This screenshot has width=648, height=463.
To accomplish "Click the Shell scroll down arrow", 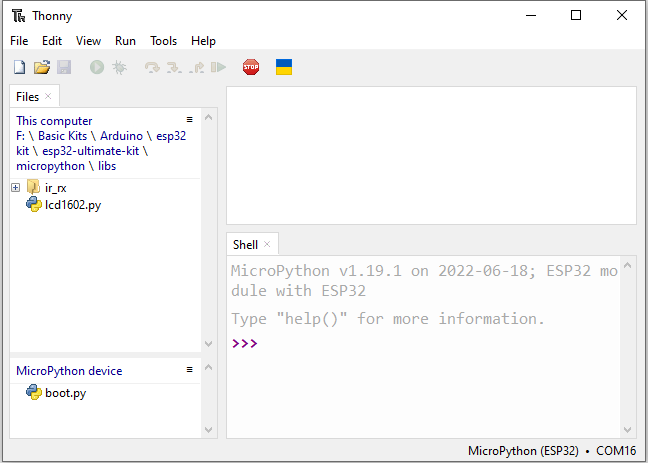I will [x=627, y=430].
